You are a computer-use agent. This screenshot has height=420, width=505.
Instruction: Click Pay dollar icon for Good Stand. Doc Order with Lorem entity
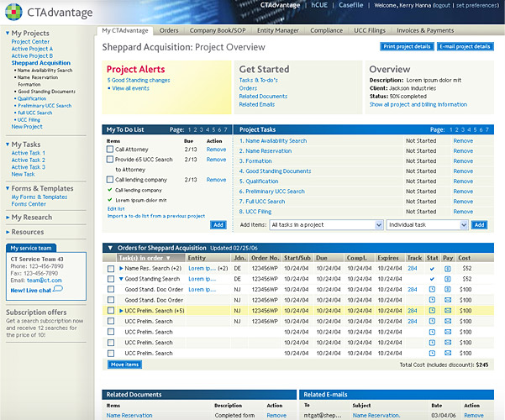coord(447,289)
